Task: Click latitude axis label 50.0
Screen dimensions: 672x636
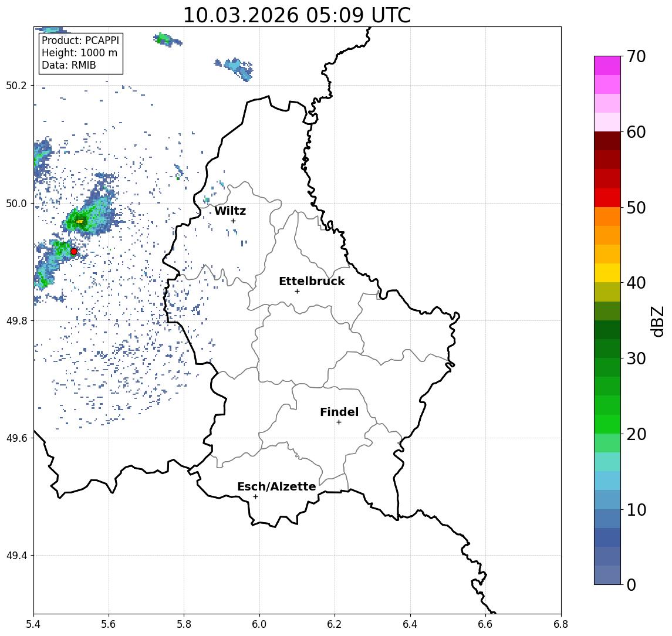Action: tap(16, 203)
